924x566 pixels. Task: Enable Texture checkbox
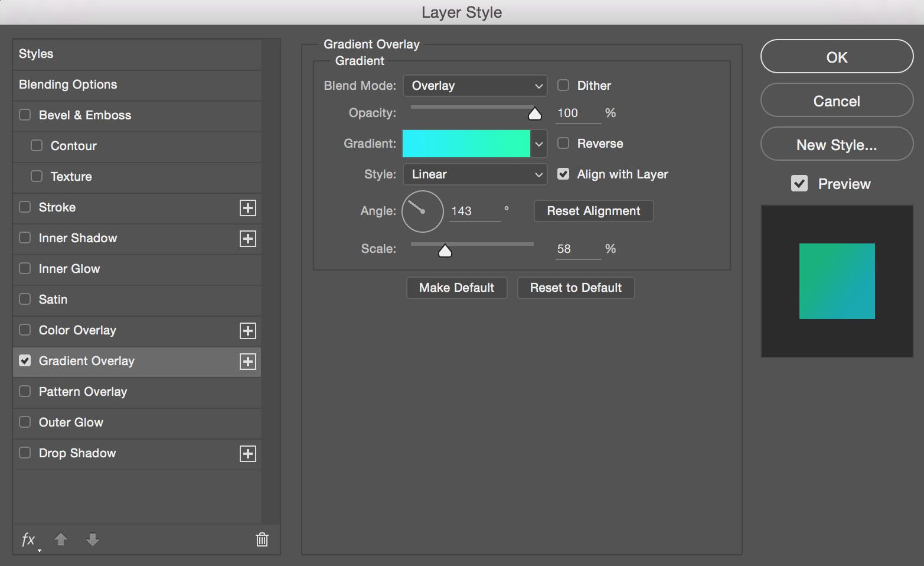pyautogui.click(x=37, y=176)
